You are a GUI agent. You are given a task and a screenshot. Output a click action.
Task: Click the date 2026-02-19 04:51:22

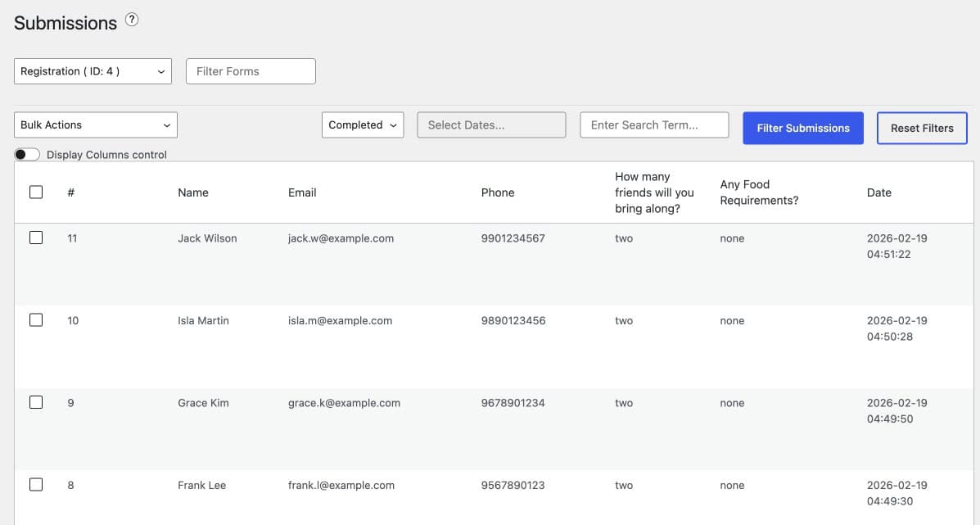[x=896, y=247]
